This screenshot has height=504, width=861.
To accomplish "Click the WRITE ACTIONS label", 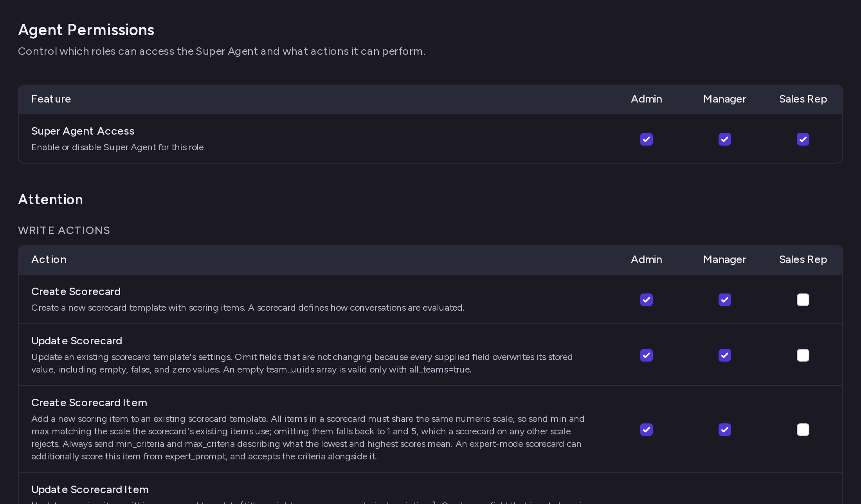I will (x=64, y=230).
